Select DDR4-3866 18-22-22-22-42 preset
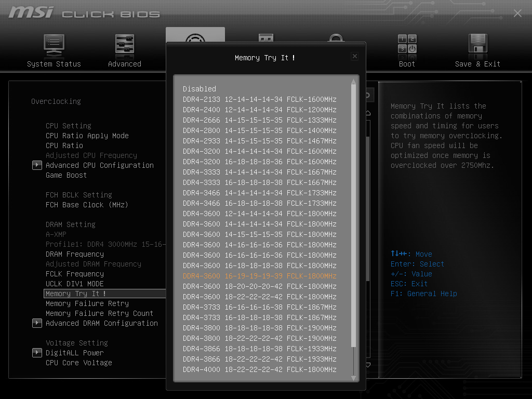 coord(260,359)
